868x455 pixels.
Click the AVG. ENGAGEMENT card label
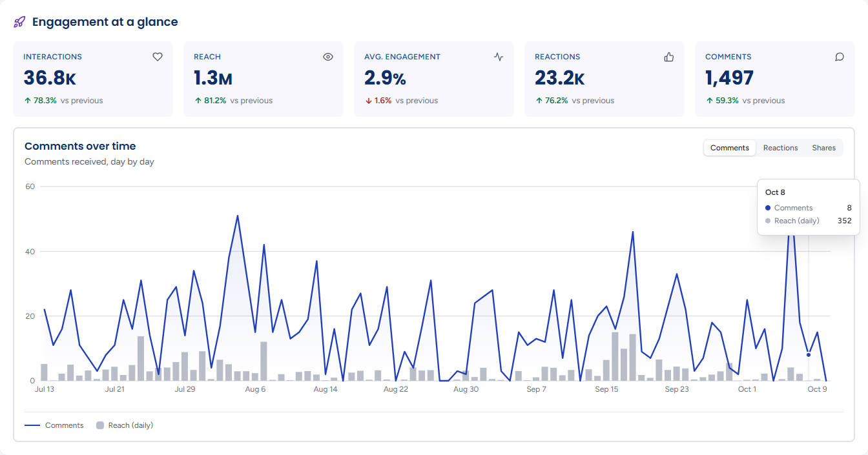point(402,57)
